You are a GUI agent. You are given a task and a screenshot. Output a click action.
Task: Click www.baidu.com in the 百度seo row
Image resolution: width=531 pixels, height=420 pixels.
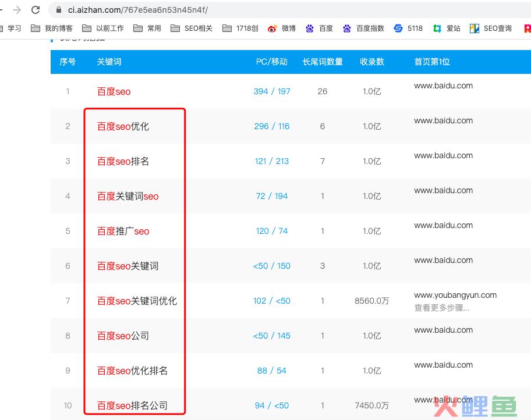coord(443,86)
